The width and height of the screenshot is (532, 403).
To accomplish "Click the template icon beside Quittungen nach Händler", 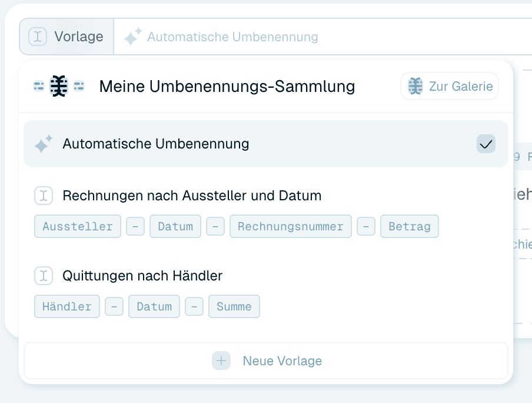I will pos(44,276).
